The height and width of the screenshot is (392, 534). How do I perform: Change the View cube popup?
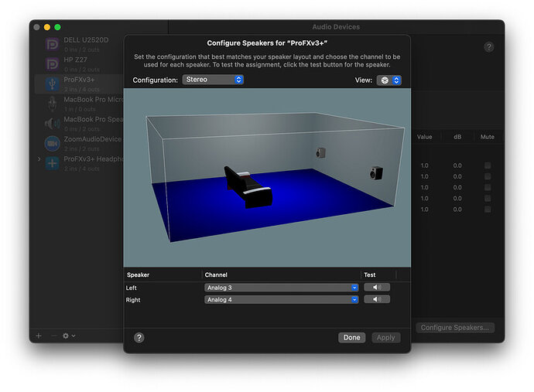coord(389,80)
